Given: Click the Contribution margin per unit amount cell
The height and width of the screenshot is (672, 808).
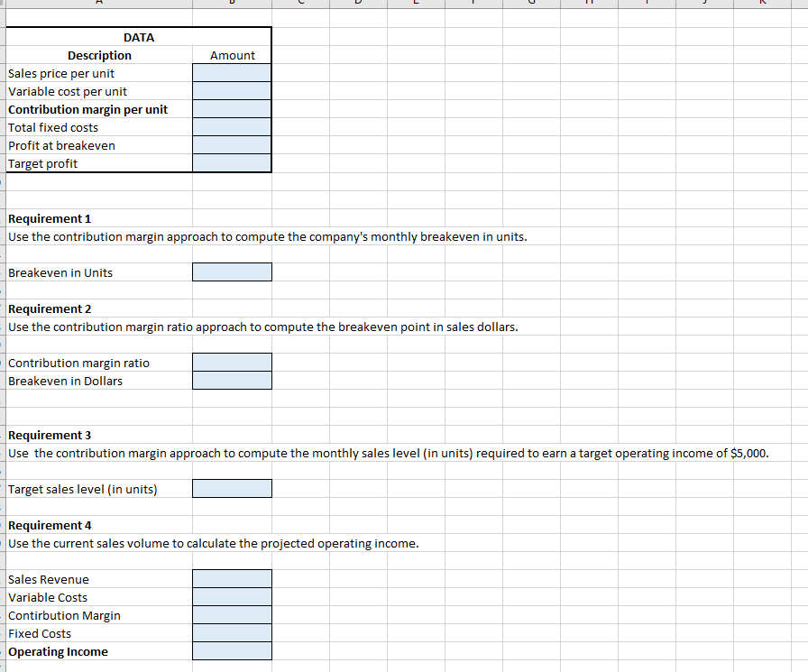Looking at the screenshot, I should click(x=232, y=109).
